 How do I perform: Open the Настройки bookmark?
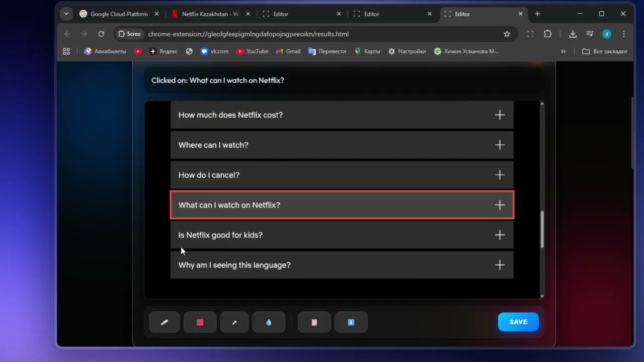click(x=407, y=51)
